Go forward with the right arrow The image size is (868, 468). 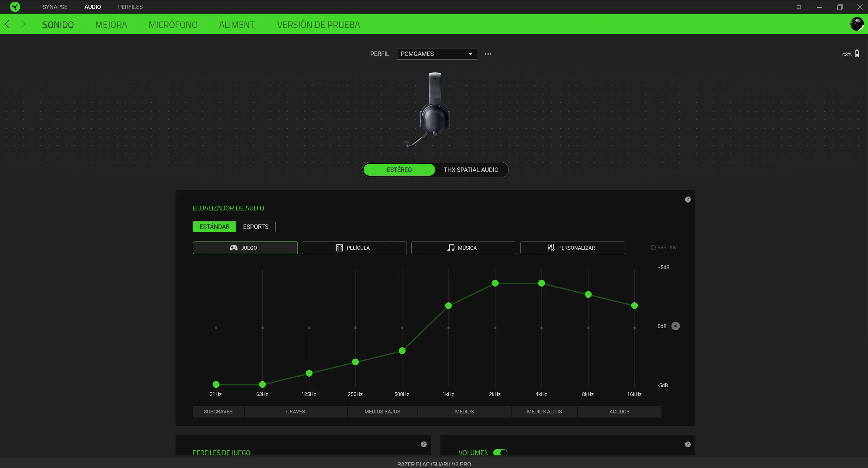pyautogui.click(x=23, y=24)
